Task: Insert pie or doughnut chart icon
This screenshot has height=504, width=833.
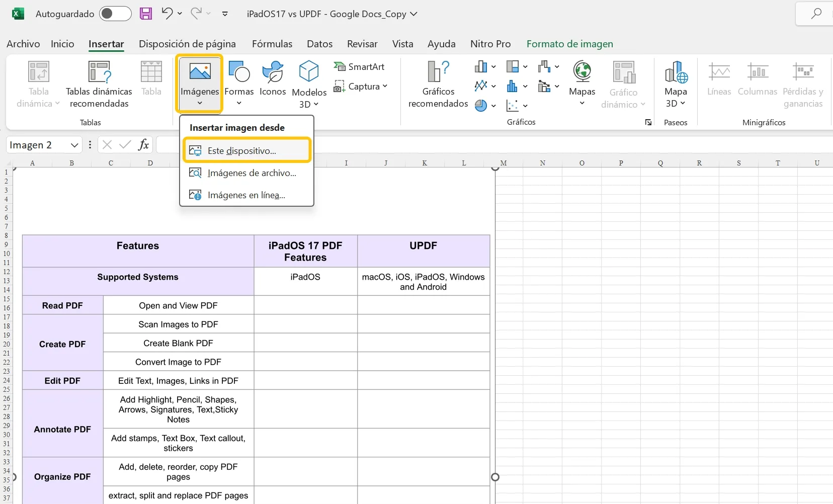Action: 481,106
